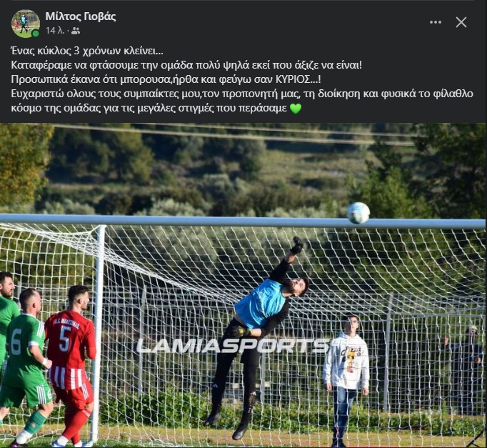Open the three-dot post options menu

[x=435, y=22]
